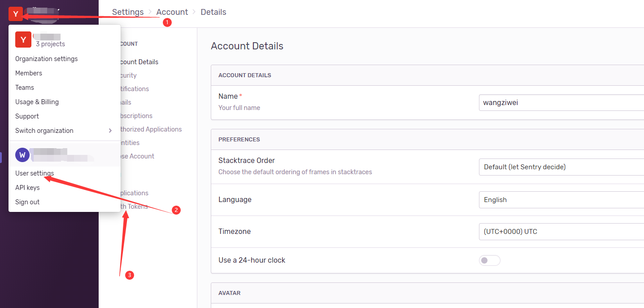The image size is (644, 308).
Task: Select Members in the dropdown menu
Action: tap(29, 73)
